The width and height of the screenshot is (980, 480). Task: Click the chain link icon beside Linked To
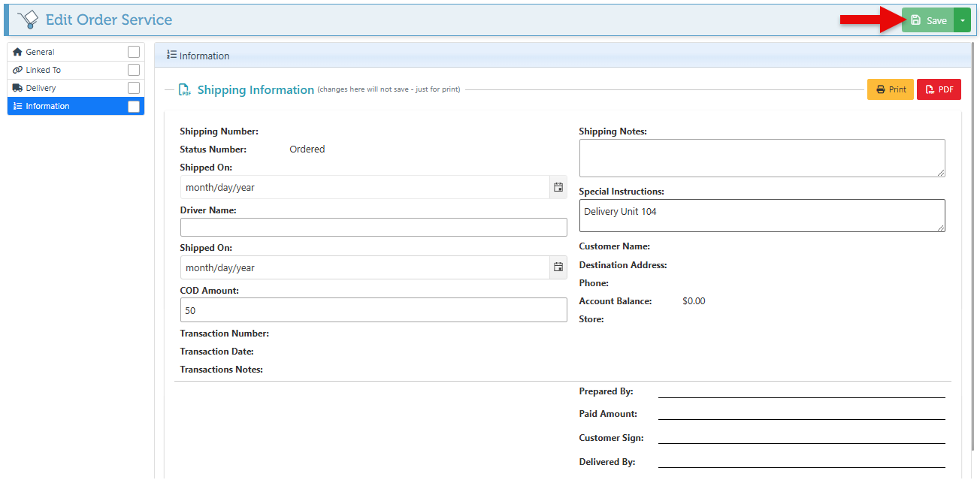pos(18,70)
